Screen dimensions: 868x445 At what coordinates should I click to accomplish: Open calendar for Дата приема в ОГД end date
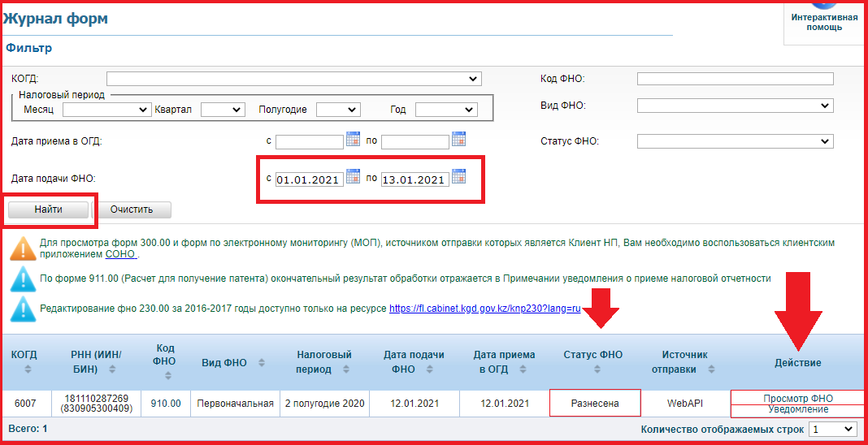point(458,139)
